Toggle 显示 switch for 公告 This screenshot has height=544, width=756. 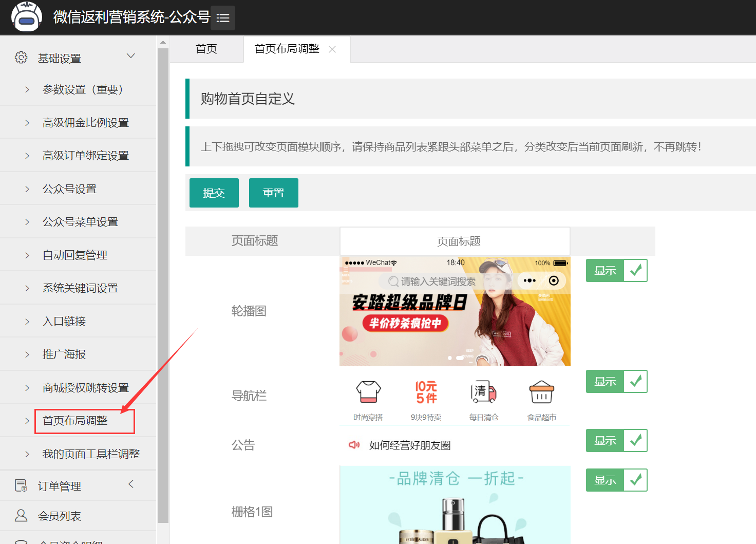pos(616,441)
